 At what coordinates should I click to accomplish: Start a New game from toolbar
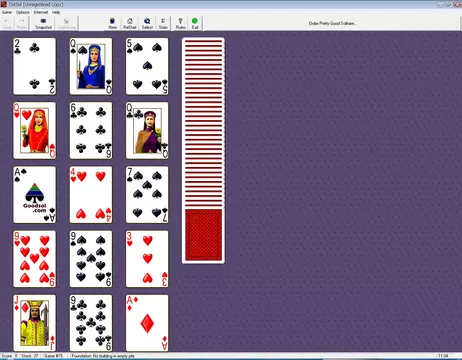[113, 23]
